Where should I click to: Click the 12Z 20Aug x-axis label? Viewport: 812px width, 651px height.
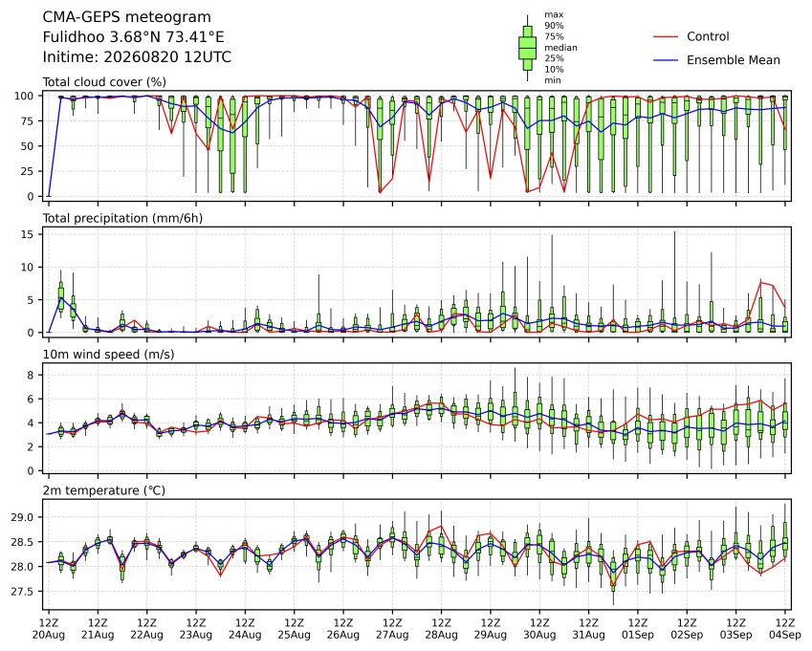click(x=49, y=629)
